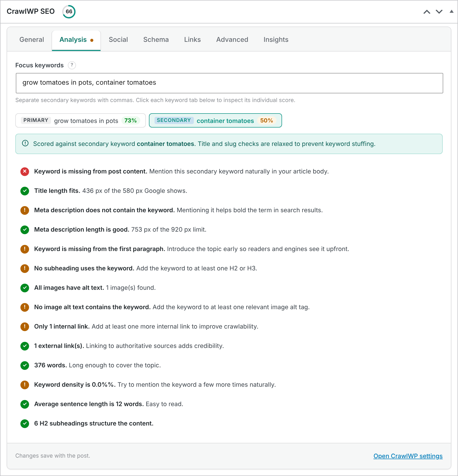Click the 'CrawlWP SEO' panel title
The width and height of the screenshot is (458, 476).
31,11
